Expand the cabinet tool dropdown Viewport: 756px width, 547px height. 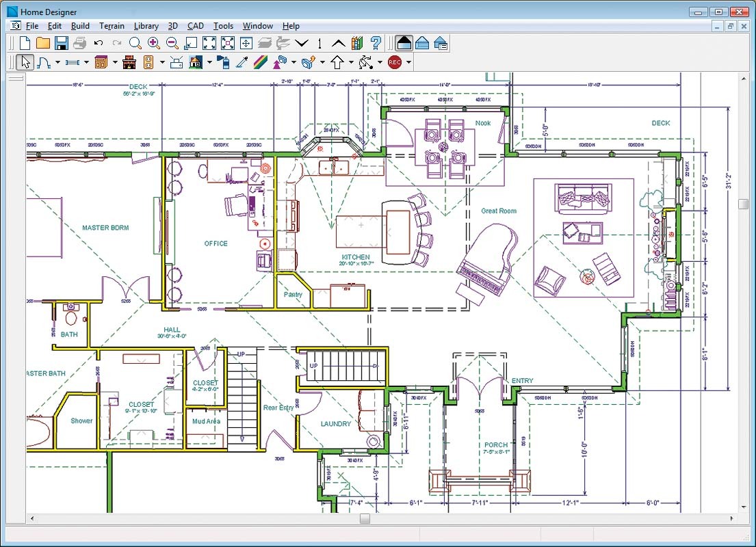(114, 62)
